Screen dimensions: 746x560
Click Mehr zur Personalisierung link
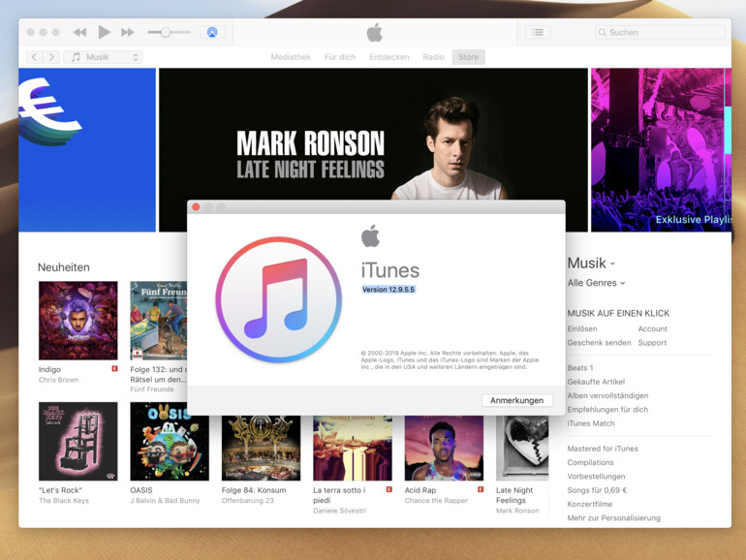(613, 517)
